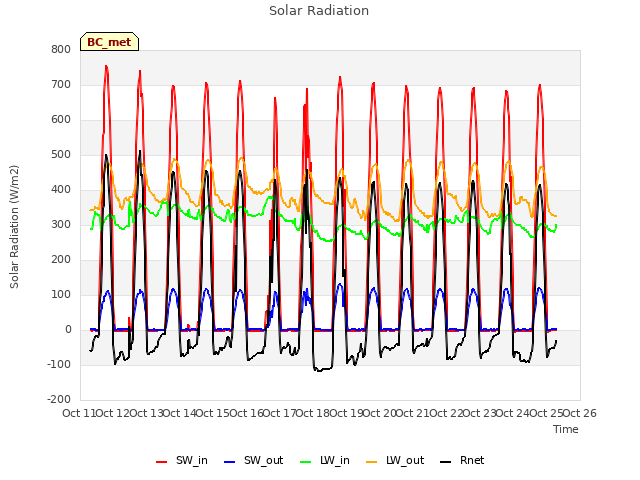Click the Oct 11 x-axis tick label
The image size is (640, 480).
click(79, 413)
